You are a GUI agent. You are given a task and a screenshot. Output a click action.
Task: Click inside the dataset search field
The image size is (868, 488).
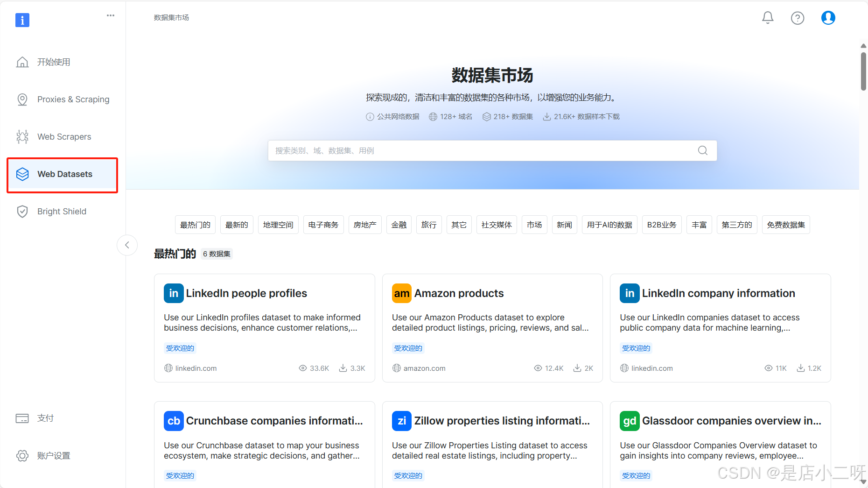point(467,150)
